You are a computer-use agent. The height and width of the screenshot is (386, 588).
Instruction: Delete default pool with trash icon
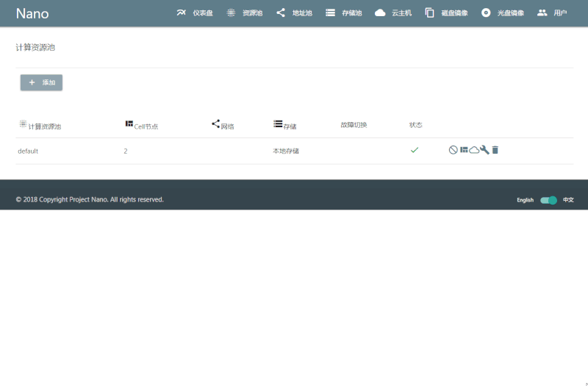tap(495, 150)
